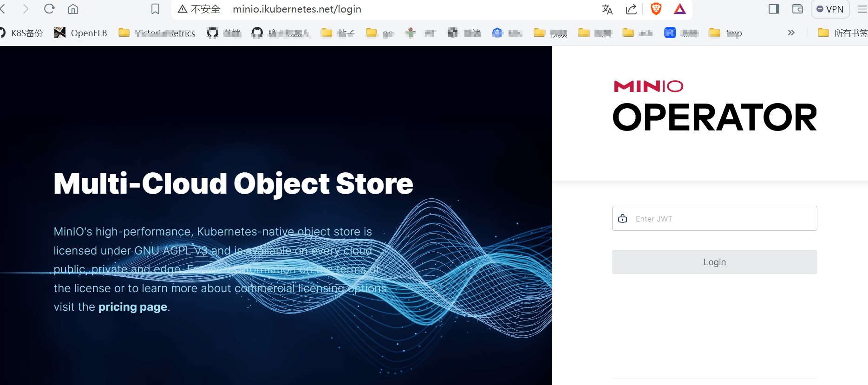868x385 pixels.
Task: Open the 帖子 bookmarks folder
Action: pyautogui.click(x=338, y=33)
